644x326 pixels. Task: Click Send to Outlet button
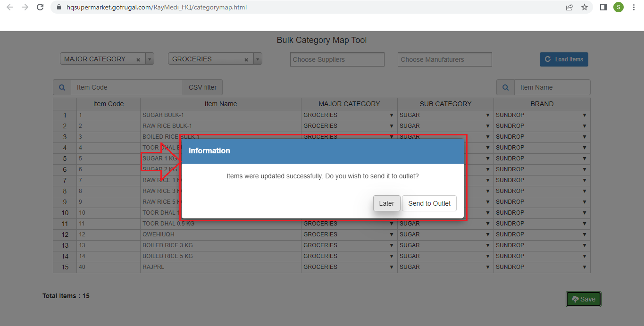(x=429, y=203)
